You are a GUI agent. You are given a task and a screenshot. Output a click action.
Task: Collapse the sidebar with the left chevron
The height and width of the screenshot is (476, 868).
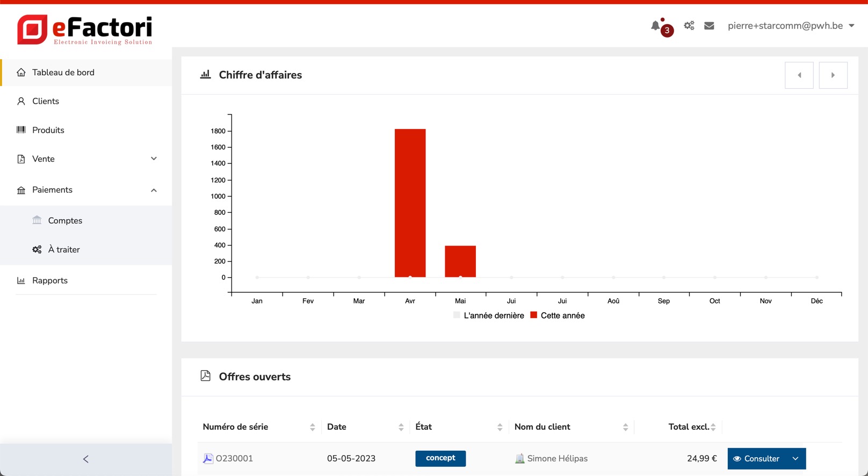click(x=86, y=459)
